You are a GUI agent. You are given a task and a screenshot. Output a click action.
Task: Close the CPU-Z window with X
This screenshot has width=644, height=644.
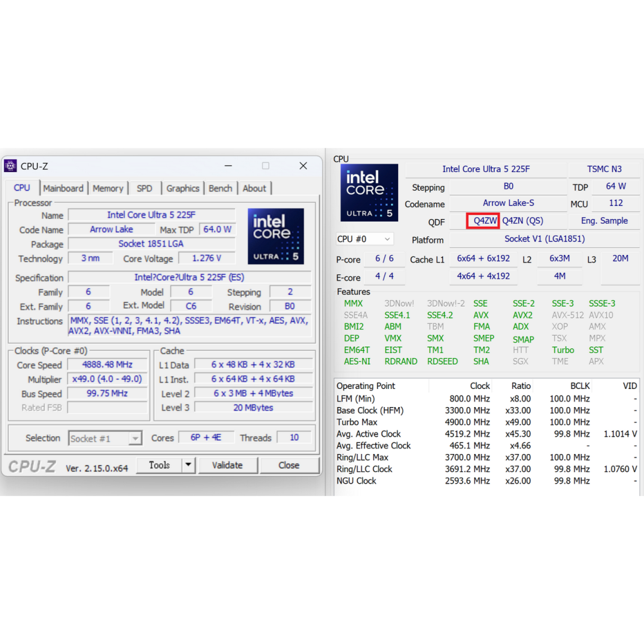click(303, 166)
